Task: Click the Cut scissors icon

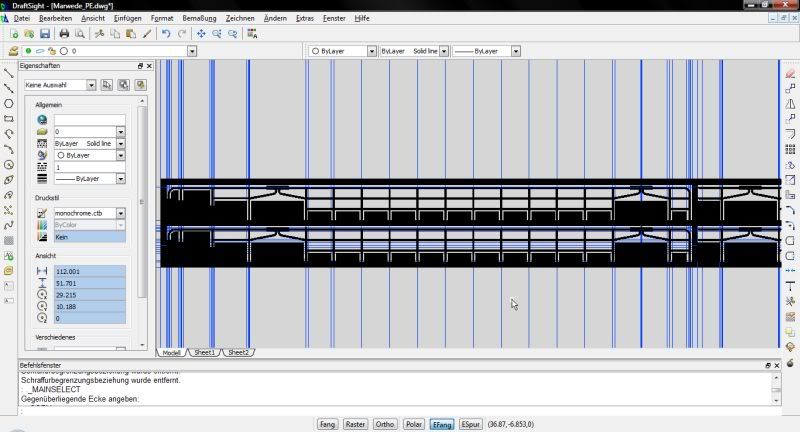Action: (x=99, y=34)
